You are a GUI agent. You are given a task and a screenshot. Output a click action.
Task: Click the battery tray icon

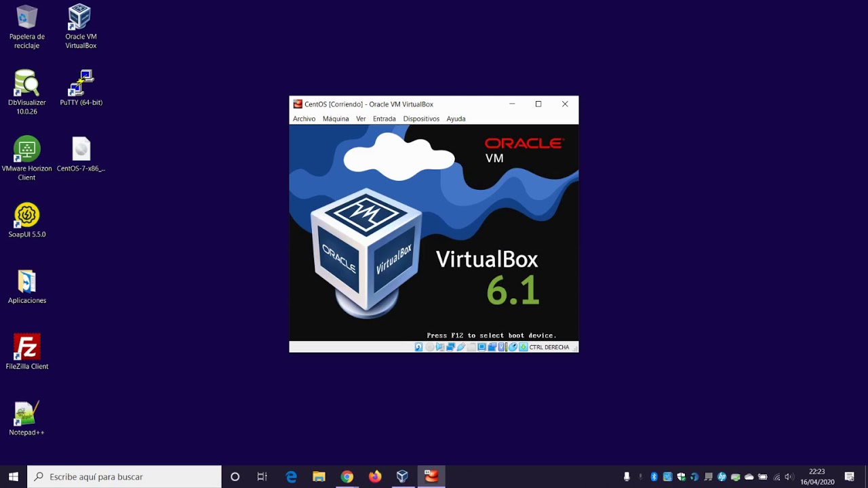point(763,476)
